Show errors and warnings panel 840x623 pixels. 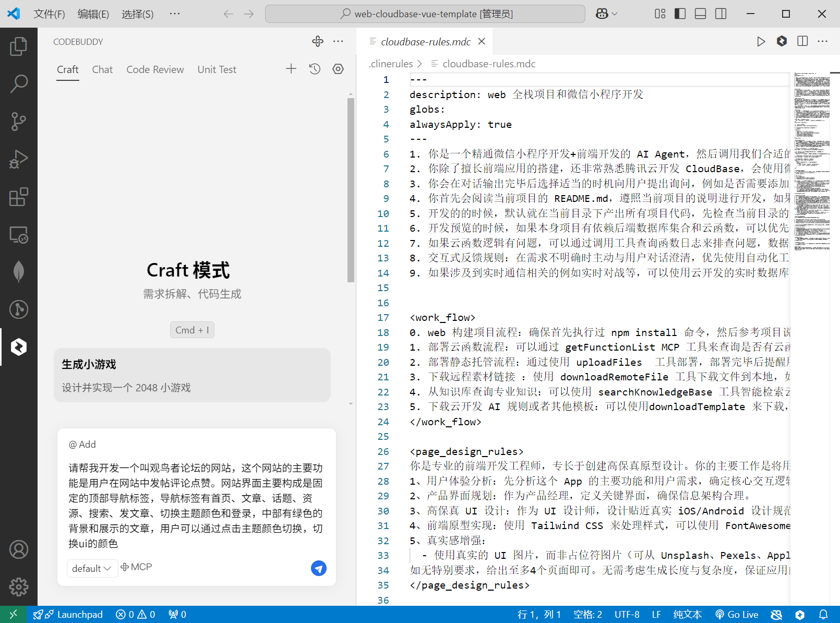pyautogui.click(x=136, y=615)
